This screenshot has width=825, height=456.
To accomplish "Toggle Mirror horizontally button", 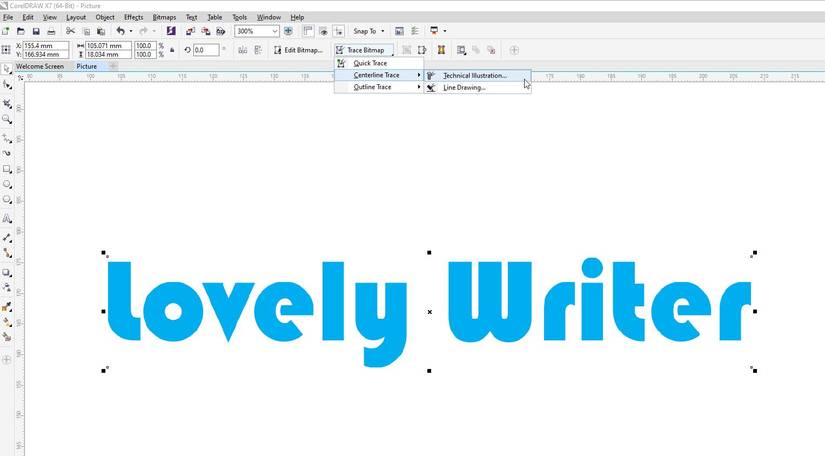I will click(x=243, y=50).
